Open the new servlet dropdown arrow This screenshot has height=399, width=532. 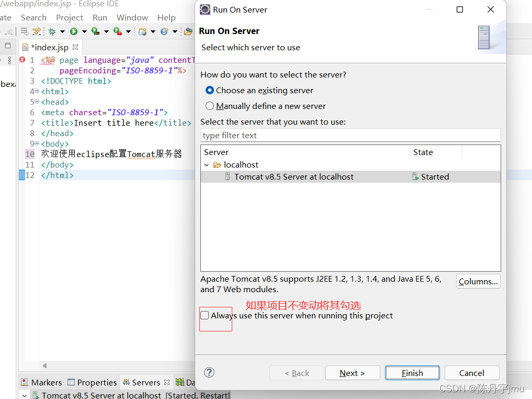(175, 32)
